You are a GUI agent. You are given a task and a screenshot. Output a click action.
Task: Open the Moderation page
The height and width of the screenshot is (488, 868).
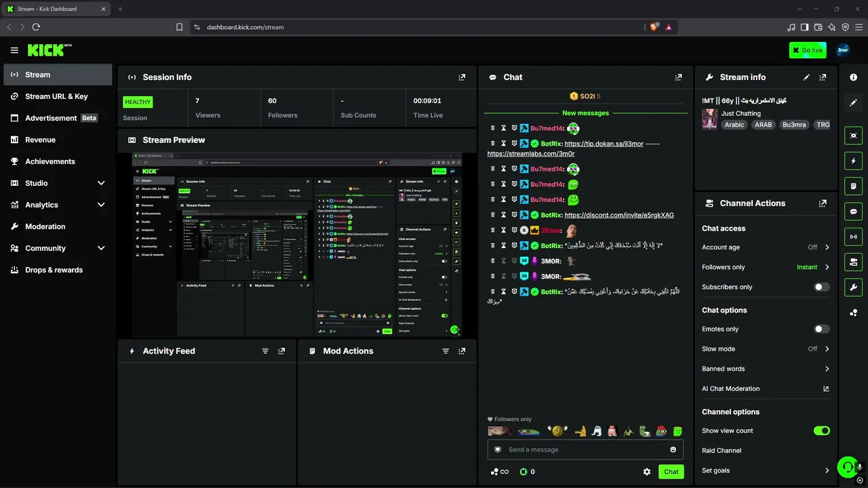click(x=58, y=226)
